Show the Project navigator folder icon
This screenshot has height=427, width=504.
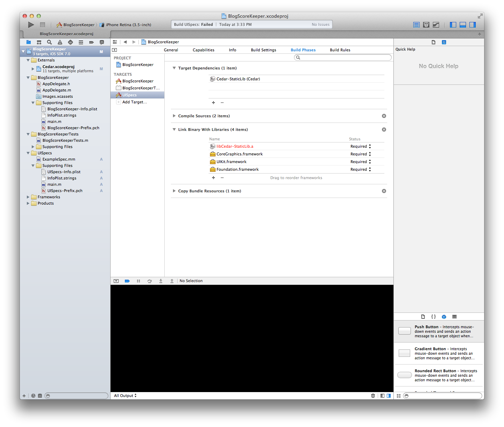29,42
